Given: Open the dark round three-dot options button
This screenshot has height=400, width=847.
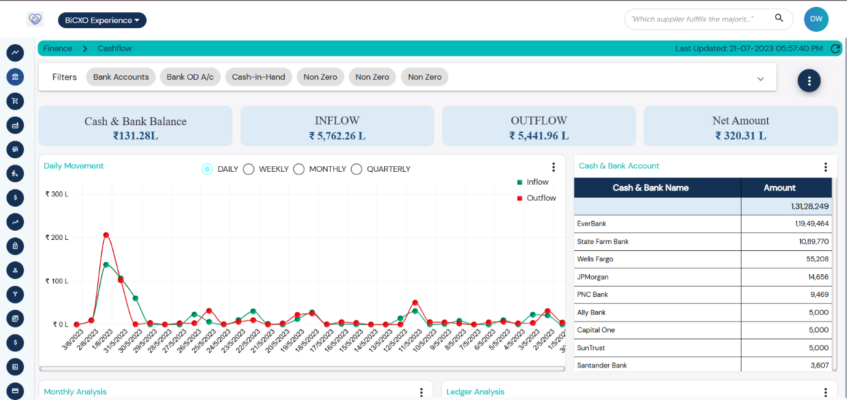Looking at the screenshot, I should 809,81.
